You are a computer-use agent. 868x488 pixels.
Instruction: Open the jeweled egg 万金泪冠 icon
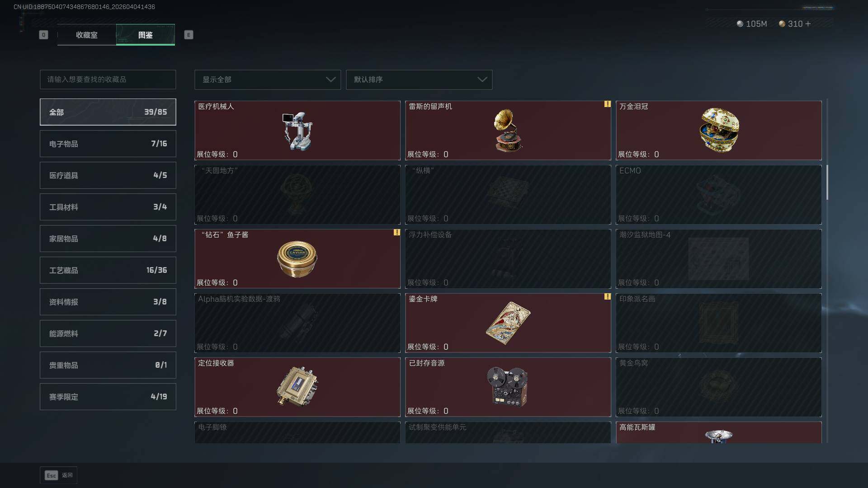719,130
